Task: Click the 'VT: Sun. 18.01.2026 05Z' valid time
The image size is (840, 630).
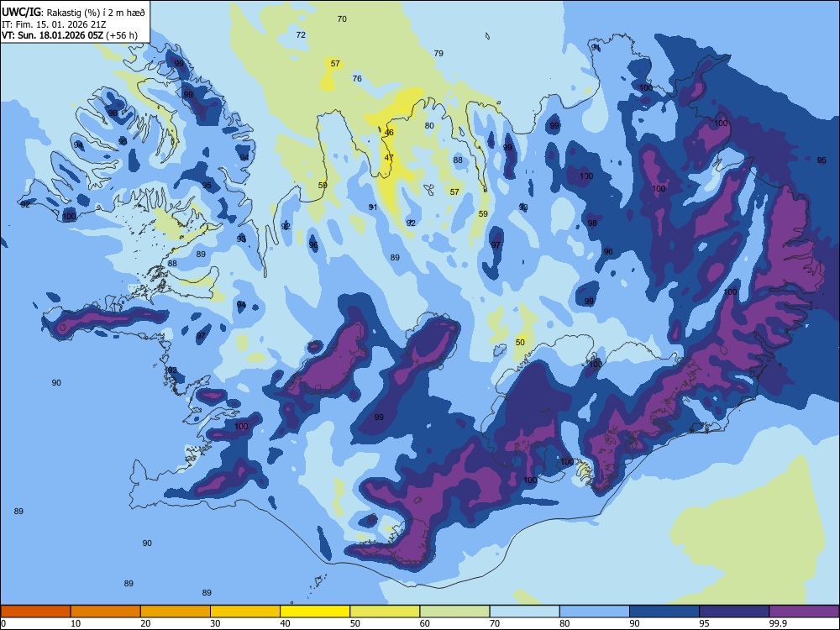Action: click(x=52, y=35)
